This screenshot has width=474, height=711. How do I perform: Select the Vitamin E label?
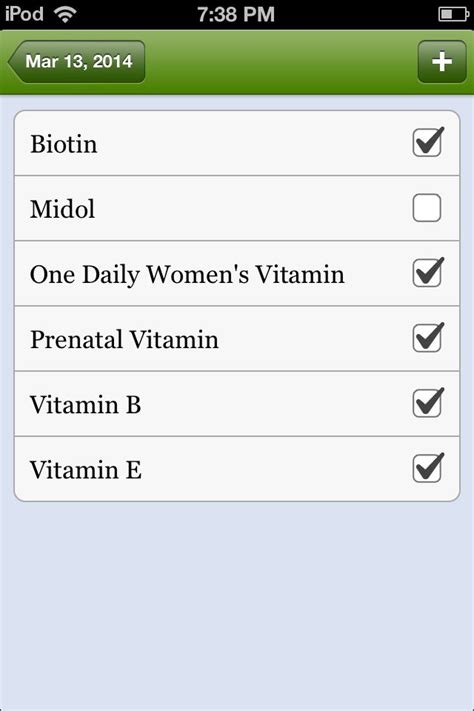(x=86, y=470)
